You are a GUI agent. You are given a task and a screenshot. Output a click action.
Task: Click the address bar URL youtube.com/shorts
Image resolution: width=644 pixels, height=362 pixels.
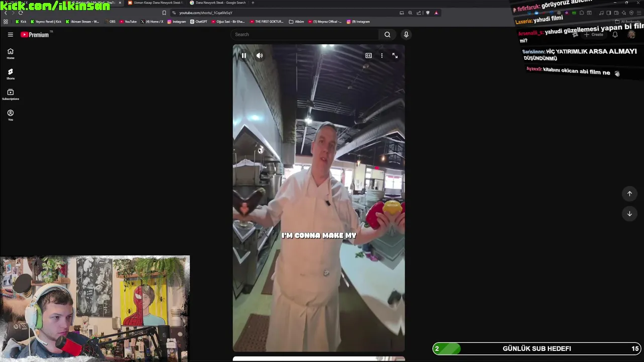tap(206, 13)
